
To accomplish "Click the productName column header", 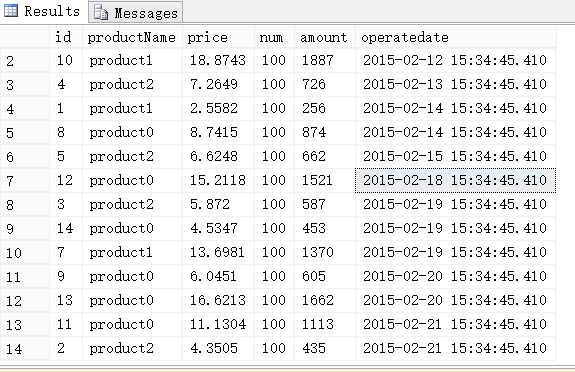I will point(132,37).
